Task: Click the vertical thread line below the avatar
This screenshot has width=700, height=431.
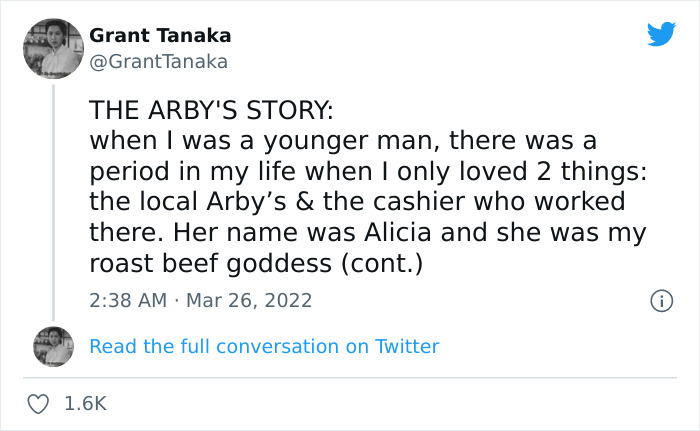Action: (x=53, y=200)
